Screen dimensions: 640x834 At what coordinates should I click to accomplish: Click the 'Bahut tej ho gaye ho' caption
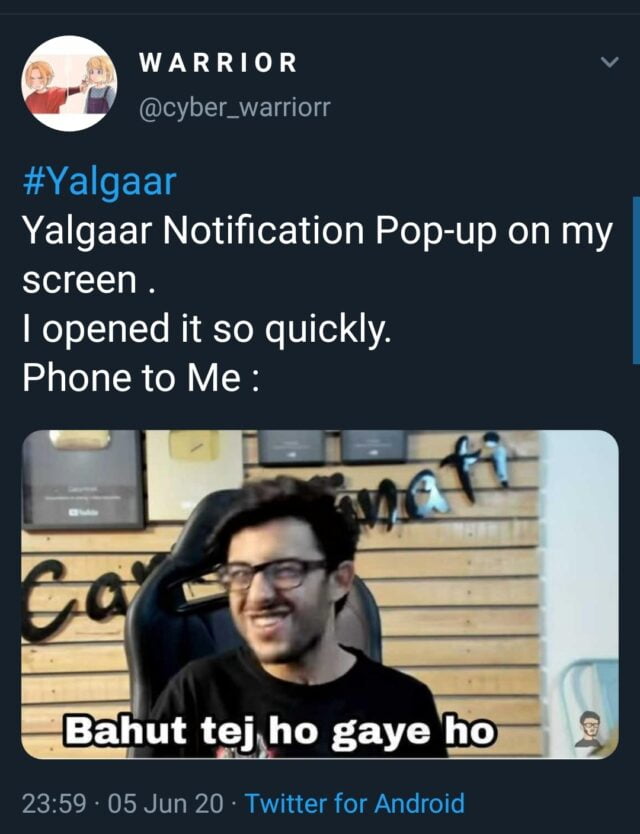[280, 731]
